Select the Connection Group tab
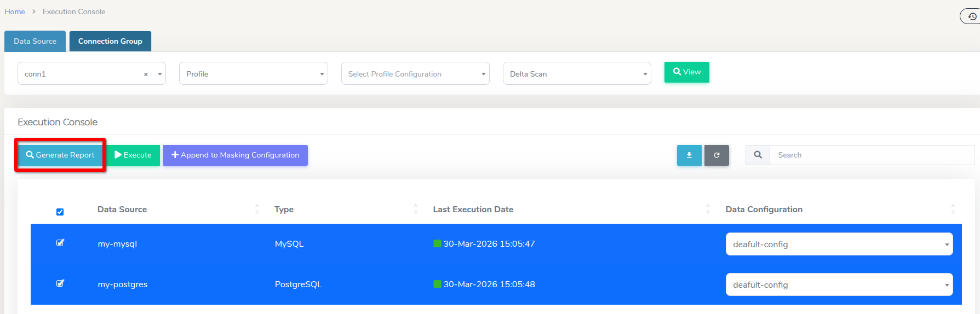Viewport: 980px width, 314px height. click(x=110, y=42)
